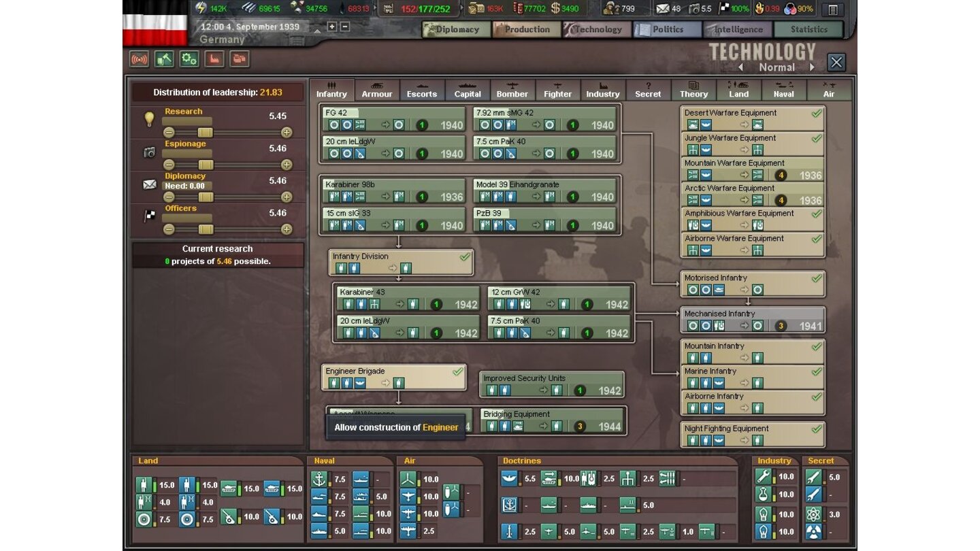980x551 pixels.
Task: Click the Officers leadership slider handle
Action: pos(205,229)
